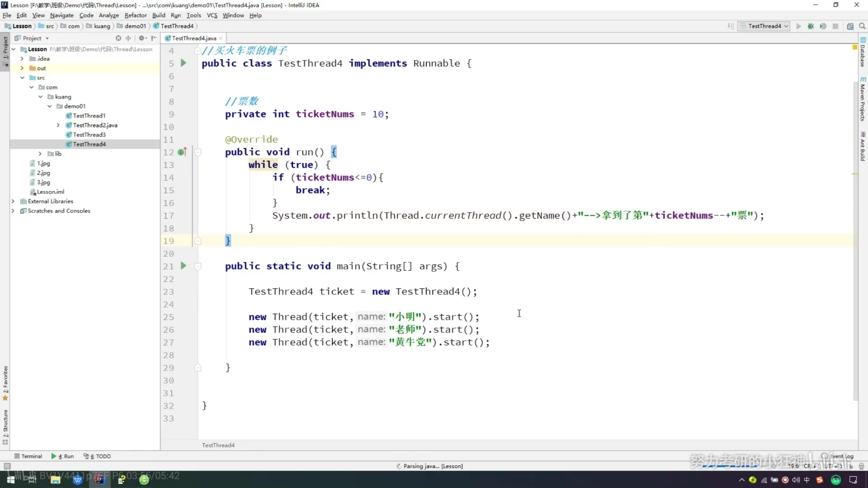Select Lesson.iml in the project tree

pyautogui.click(x=47, y=192)
